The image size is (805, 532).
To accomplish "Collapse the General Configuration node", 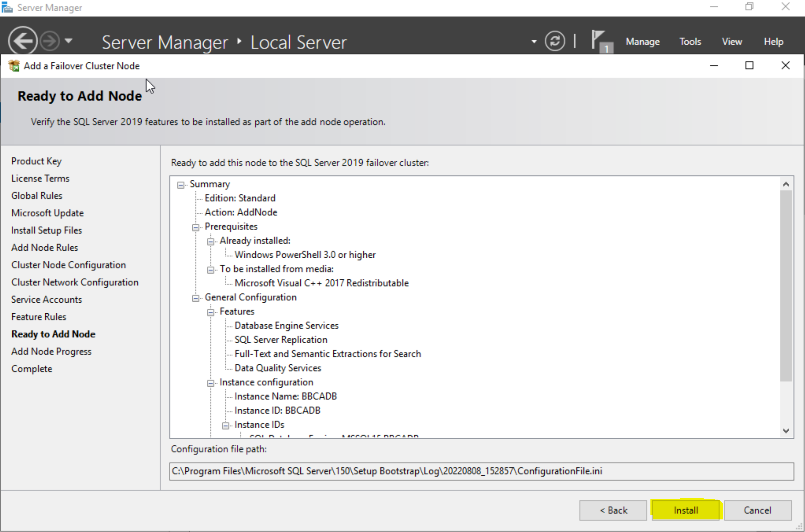I will click(x=196, y=298).
